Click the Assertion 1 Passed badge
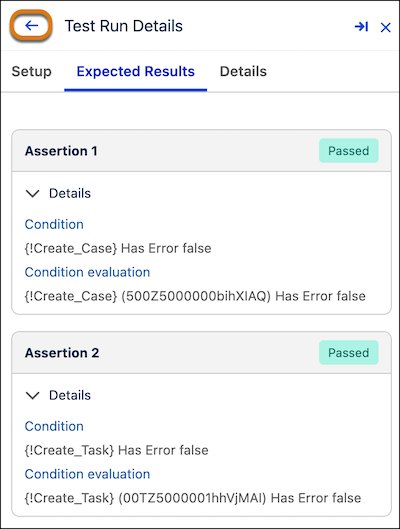 (x=349, y=151)
